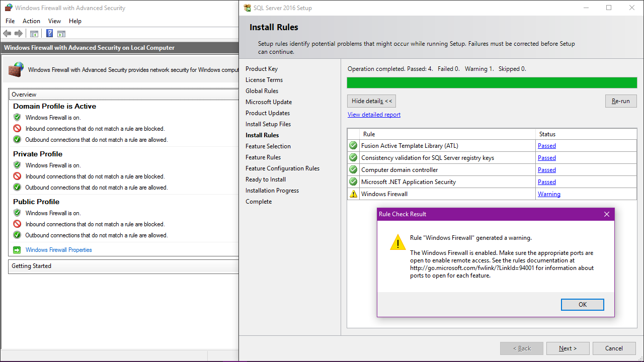The width and height of the screenshot is (644, 362).
Task: Click green check icon for Private outbound connections
Action: [x=17, y=187]
